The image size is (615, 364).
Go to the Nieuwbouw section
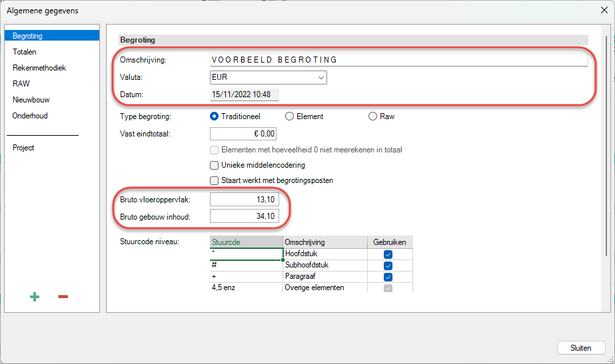coord(31,100)
